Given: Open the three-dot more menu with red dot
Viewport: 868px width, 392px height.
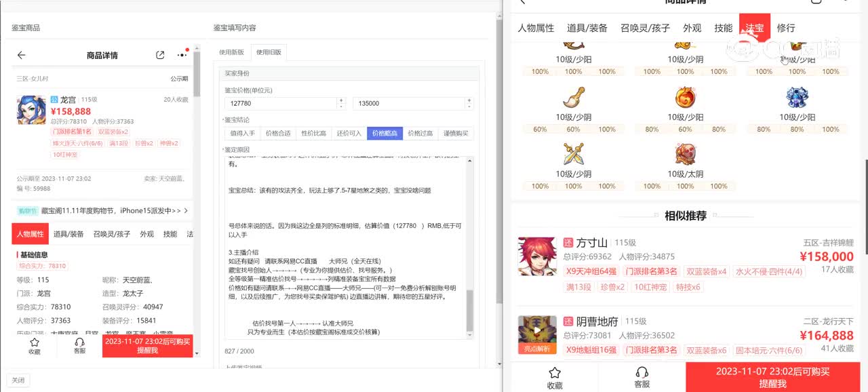Looking at the screenshot, I should tap(182, 55).
